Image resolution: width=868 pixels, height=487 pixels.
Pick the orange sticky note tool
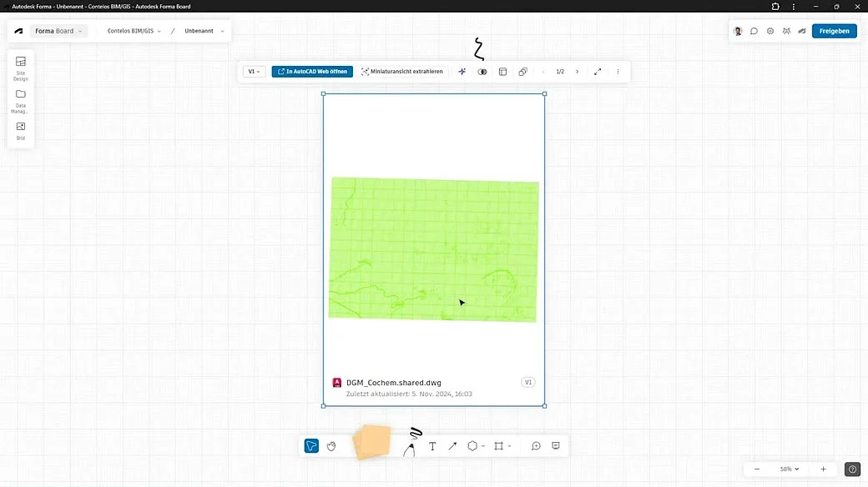(372, 442)
